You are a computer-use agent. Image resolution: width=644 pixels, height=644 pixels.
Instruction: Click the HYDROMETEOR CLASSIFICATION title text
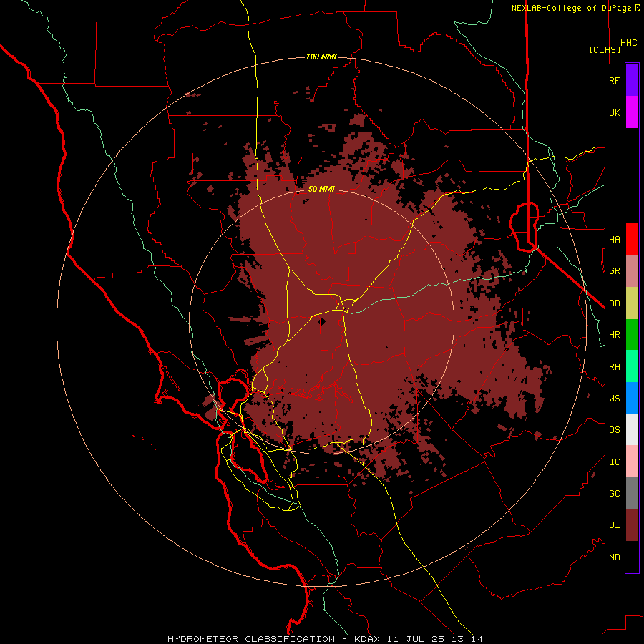251,639
